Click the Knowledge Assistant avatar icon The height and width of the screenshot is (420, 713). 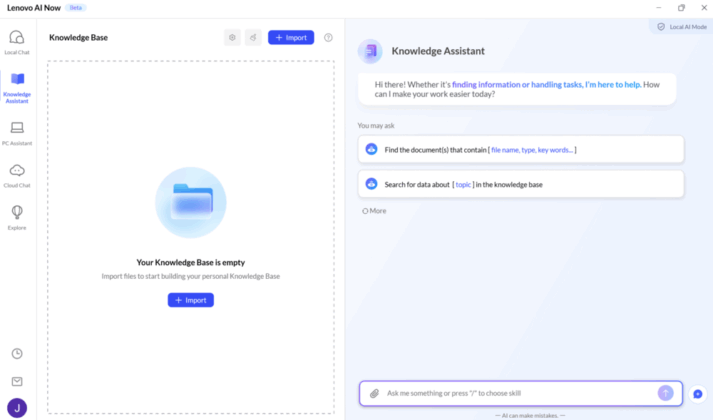click(370, 51)
